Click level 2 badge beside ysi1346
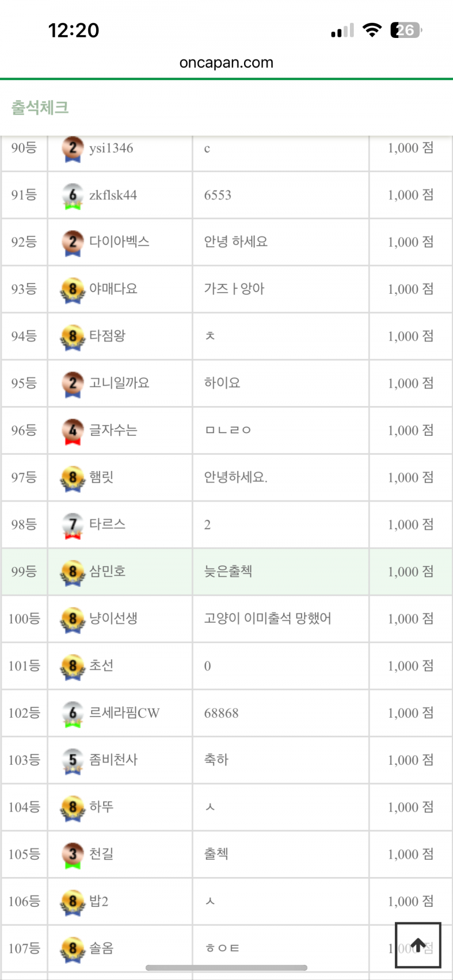 click(73, 149)
